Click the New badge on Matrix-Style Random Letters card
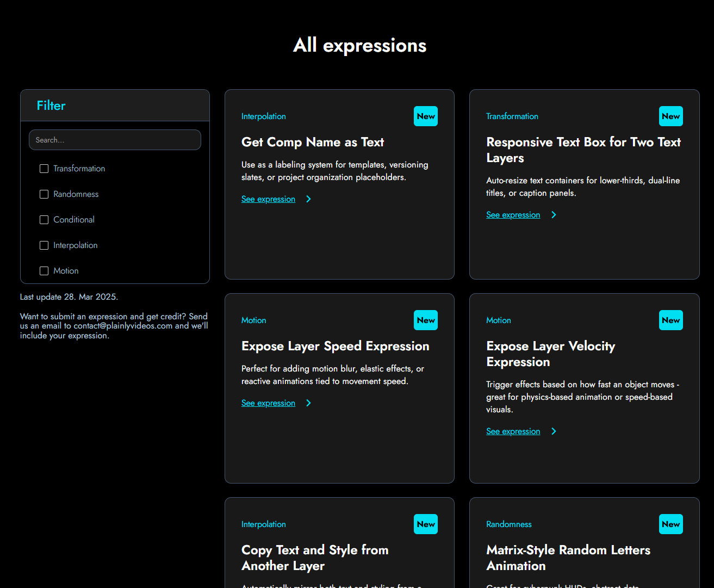 click(x=671, y=524)
